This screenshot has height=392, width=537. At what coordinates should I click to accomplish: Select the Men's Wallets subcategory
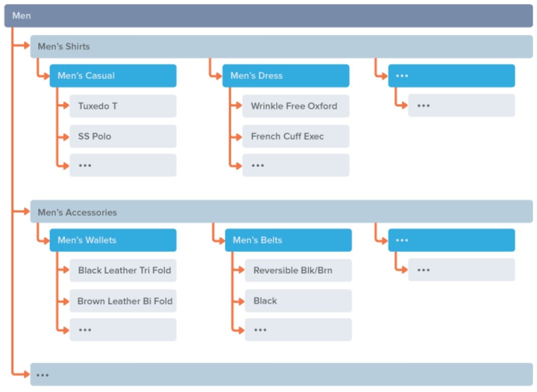coord(113,240)
